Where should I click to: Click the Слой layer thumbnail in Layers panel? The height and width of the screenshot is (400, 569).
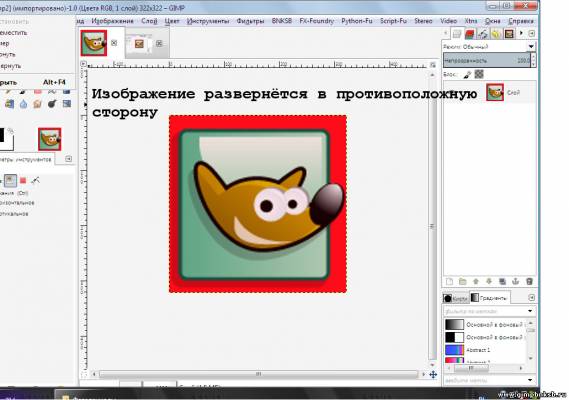tap(495, 92)
